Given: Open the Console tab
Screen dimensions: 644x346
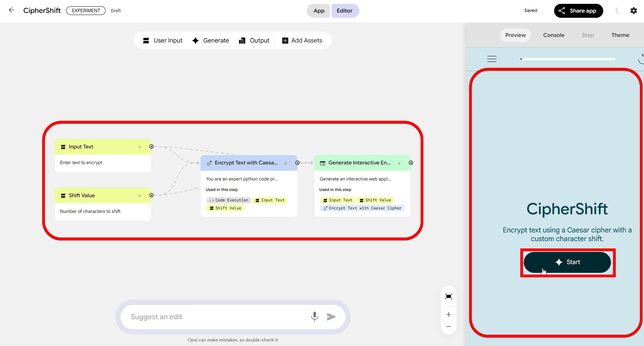Looking at the screenshot, I should point(553,35).
